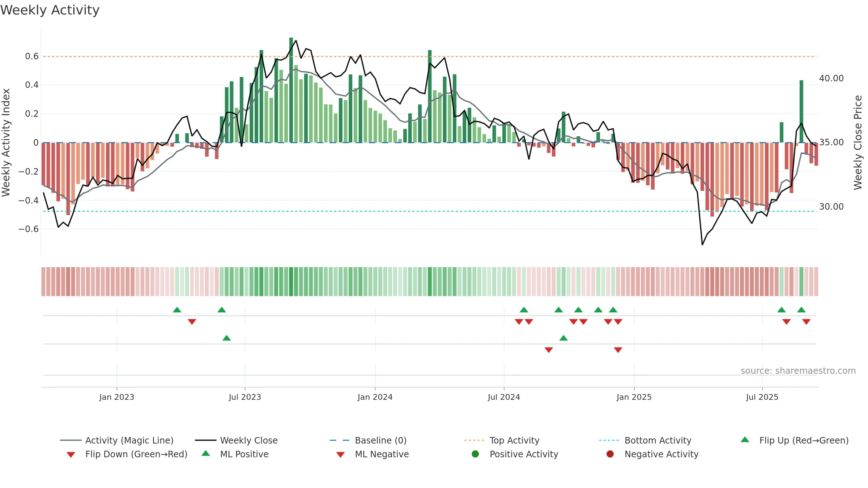This screenshot has width=868, height=488.
Task: Click the 0.6 activity index tick label
Action: pos(32,56)
